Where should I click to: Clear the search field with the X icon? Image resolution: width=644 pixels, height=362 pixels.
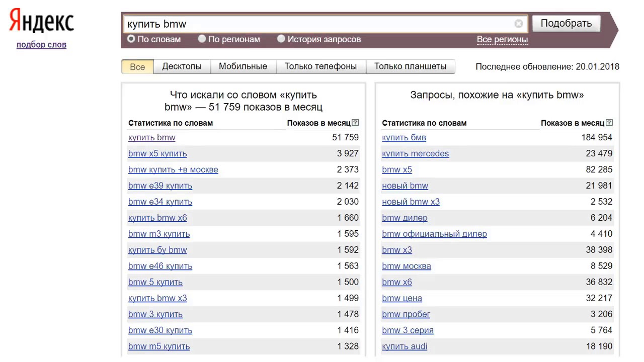point(519,24)
